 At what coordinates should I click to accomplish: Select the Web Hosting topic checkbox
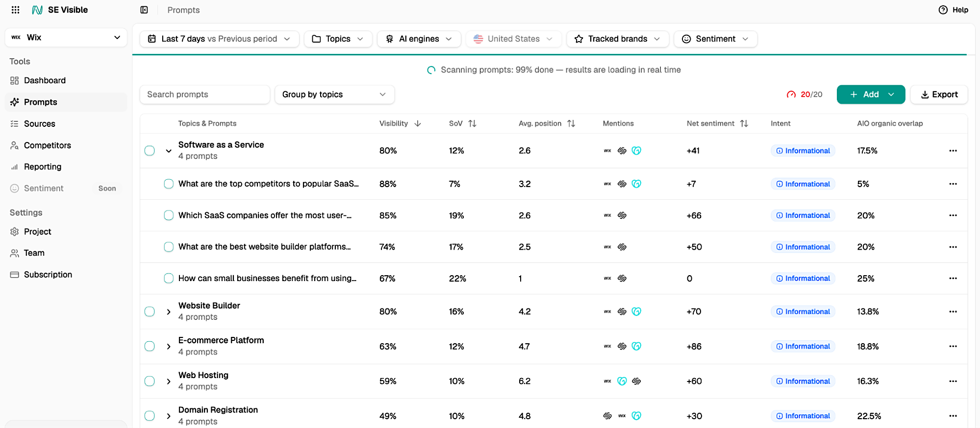coord(150,381)
